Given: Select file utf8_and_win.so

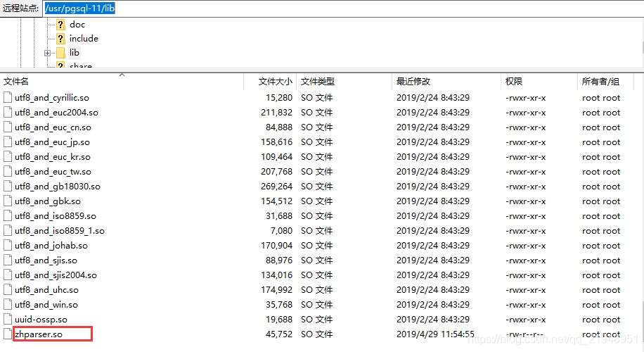Looking at the screenshot, I should [x=46, y=305].
